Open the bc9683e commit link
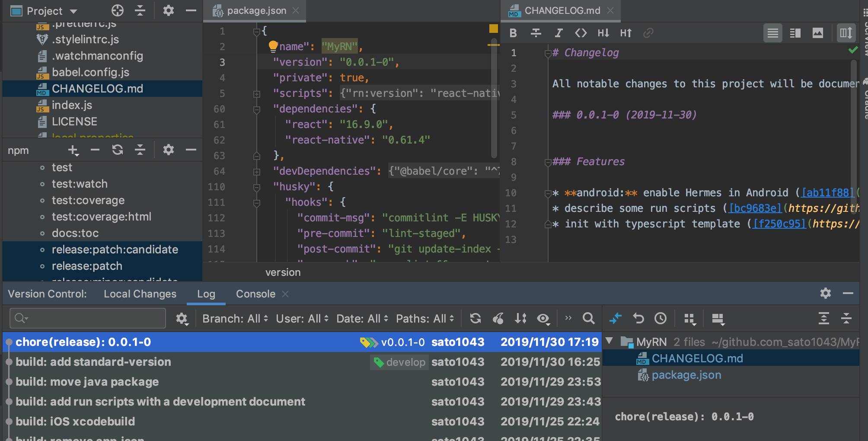Screen dimensions: 868x441 tap(755, 208)
